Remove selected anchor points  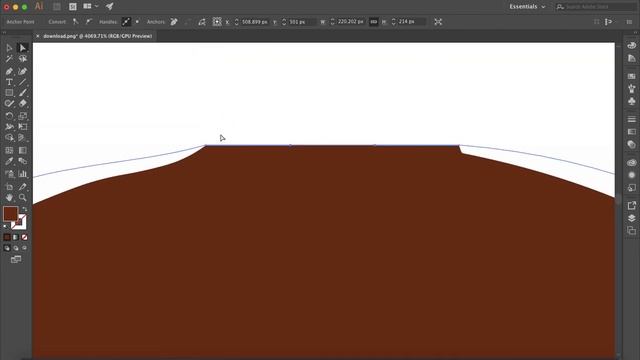[174, 22]
